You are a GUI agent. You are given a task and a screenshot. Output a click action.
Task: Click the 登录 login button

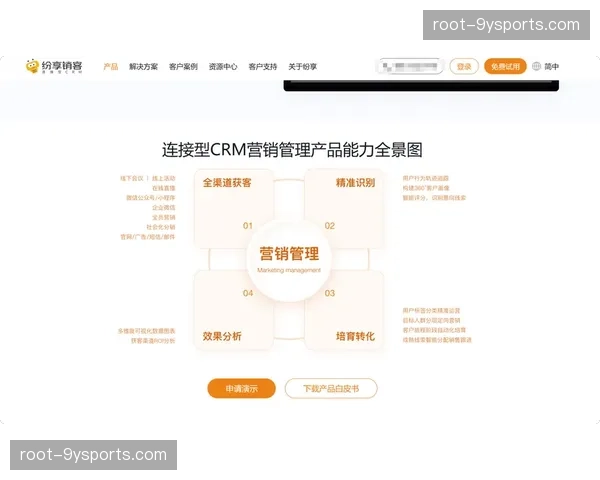pyautogui.click(x=464, y=67)
